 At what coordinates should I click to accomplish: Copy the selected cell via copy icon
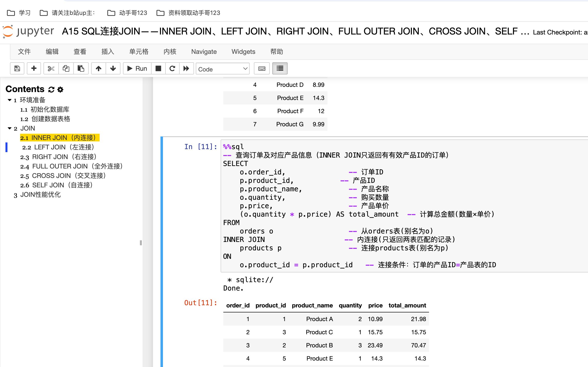coord(66,68)
